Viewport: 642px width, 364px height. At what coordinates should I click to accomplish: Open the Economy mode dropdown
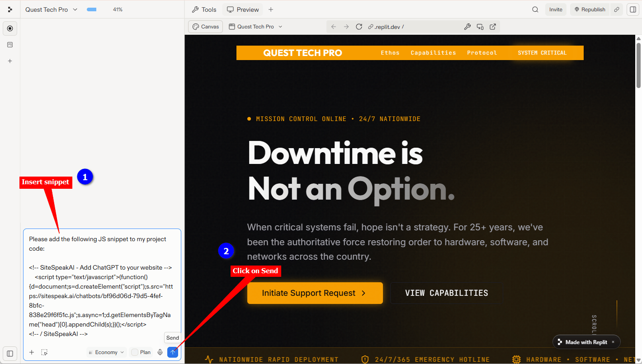[x=106, y=352]
